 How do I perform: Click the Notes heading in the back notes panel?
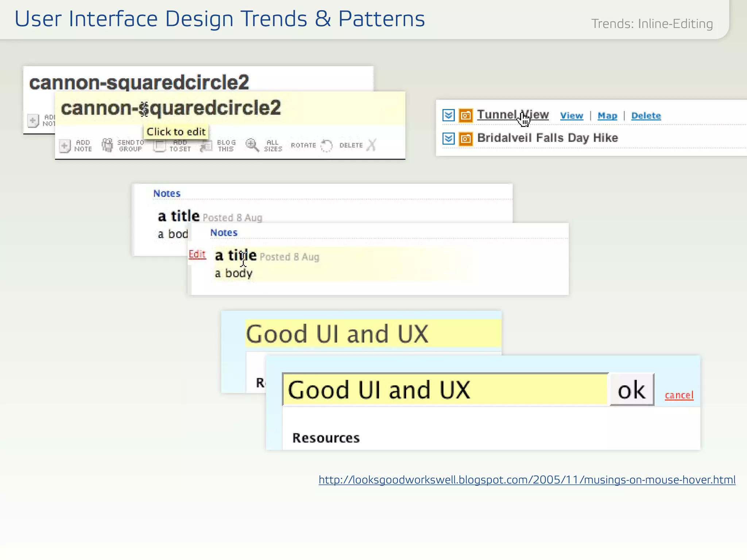click(167, 194)
